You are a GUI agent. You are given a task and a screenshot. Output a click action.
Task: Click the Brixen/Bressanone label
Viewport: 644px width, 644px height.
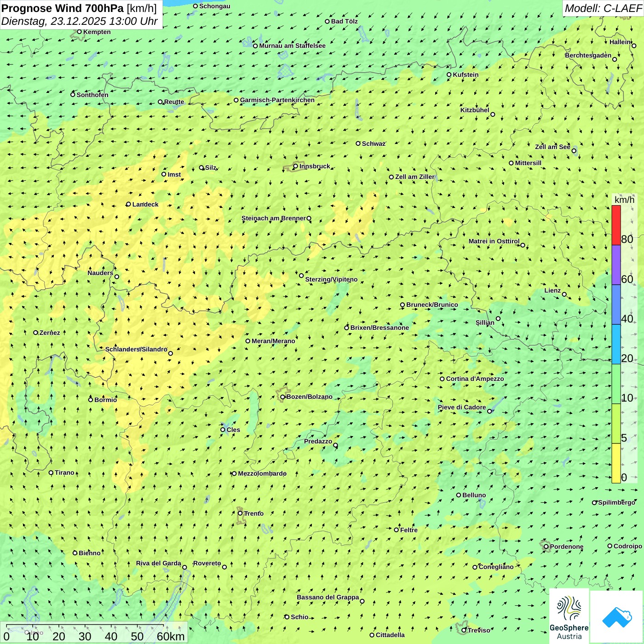pyautogui.click(x=379, y=328)
